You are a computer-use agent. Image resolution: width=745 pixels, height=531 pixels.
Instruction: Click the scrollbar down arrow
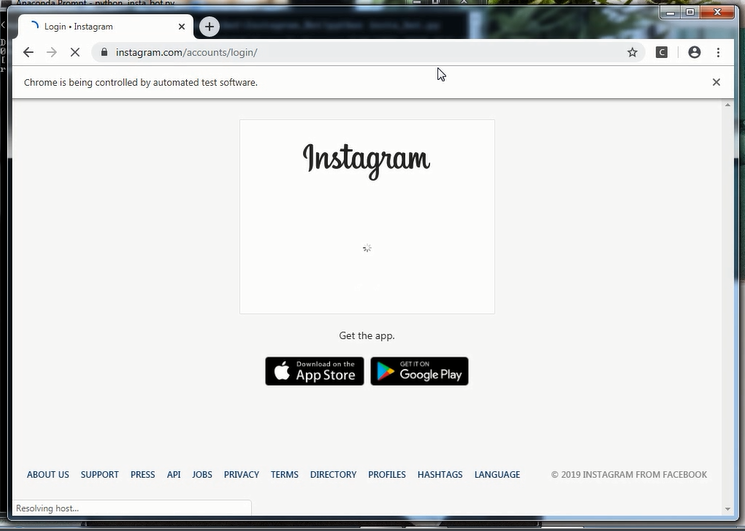point(727,509)
